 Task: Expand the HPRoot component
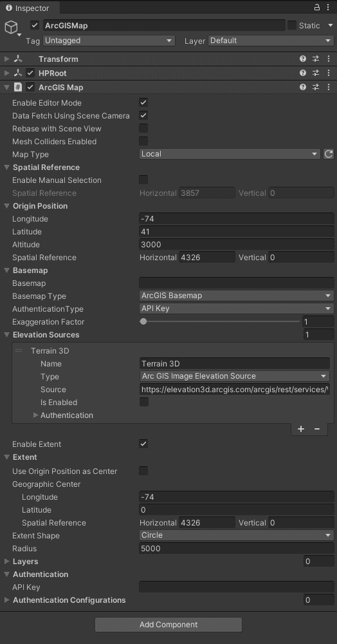tap(6, 73)
